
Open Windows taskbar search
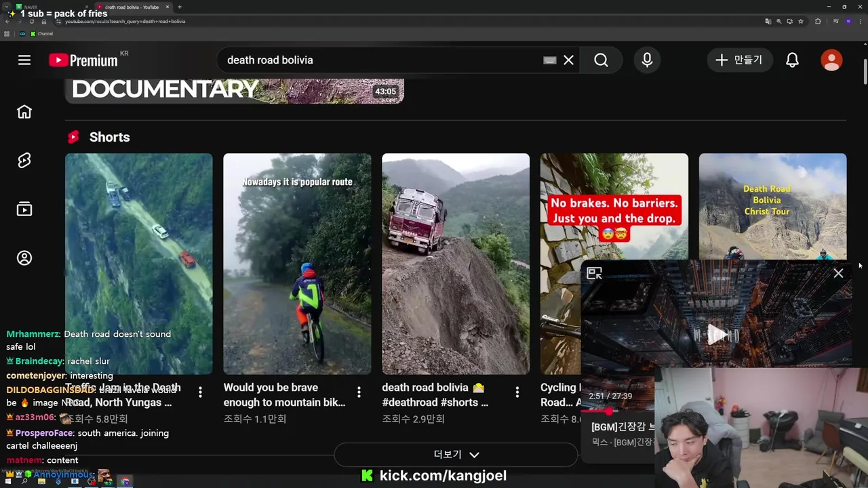24,481
